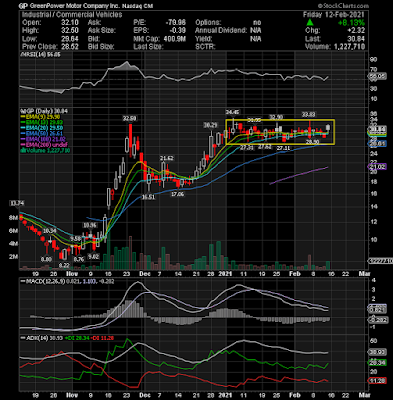Image resolution: width=393 pixels, height=400 pixels.
Task: Click the Prev Close value 28.52
Action: [70, 47]
